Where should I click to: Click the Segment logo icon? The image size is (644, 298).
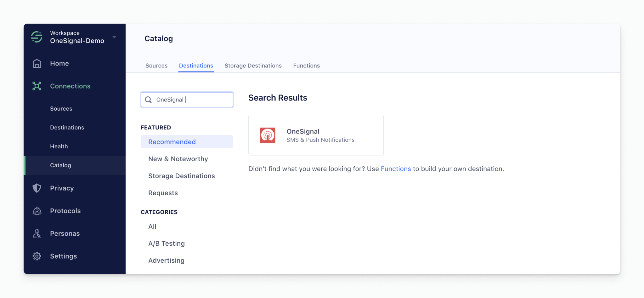point(37,37)
